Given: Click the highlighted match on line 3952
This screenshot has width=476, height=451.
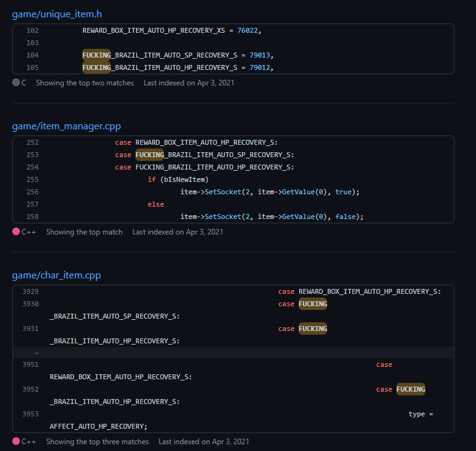Looking at the screenshot, I should [x=410, y=389].
